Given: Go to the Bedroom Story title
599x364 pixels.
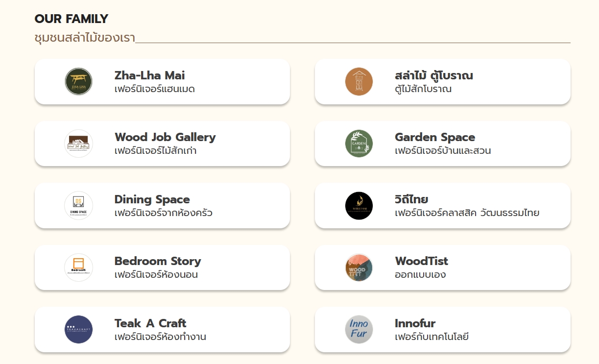Looking at the screenshot, I should pyautogui.click(x=158, y=261).
